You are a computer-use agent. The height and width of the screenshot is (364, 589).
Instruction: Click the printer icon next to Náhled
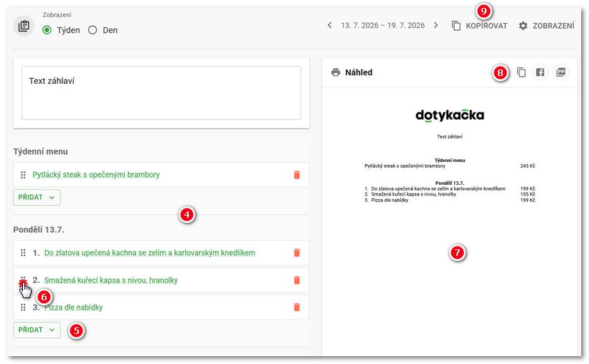pyautogui.click(x=336, y=72)
